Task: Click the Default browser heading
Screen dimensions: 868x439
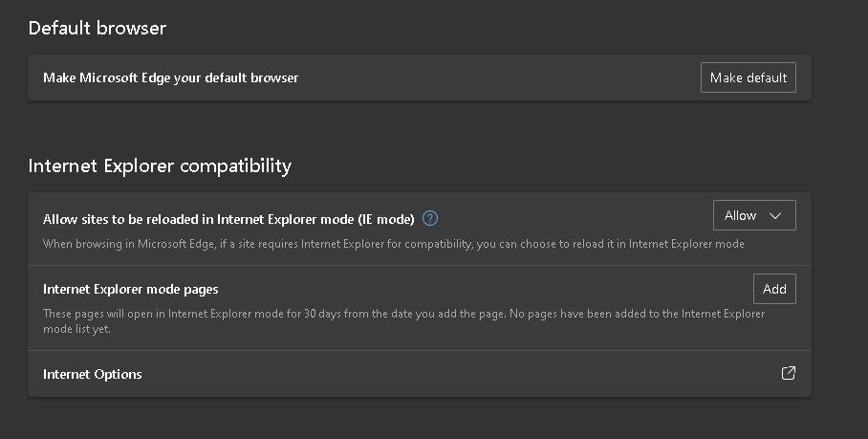Action: (x=98, y=29)
